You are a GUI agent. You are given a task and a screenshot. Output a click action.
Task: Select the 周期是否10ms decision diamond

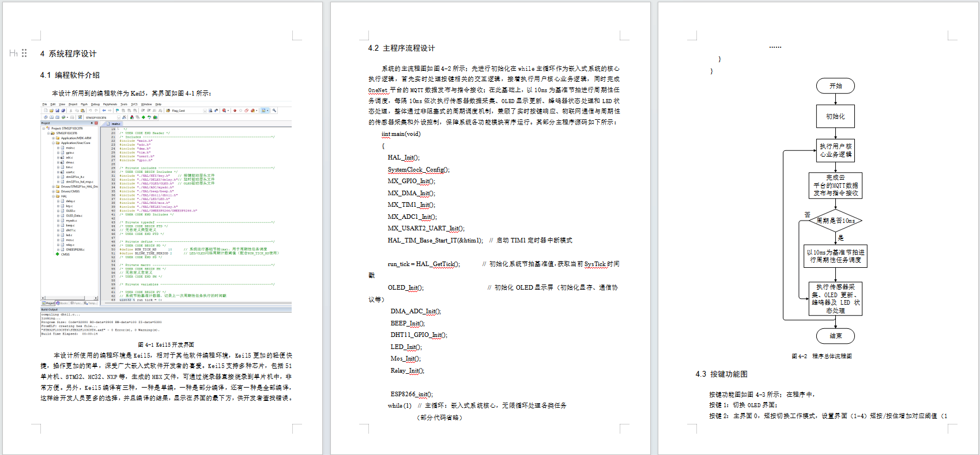(836, 220)
